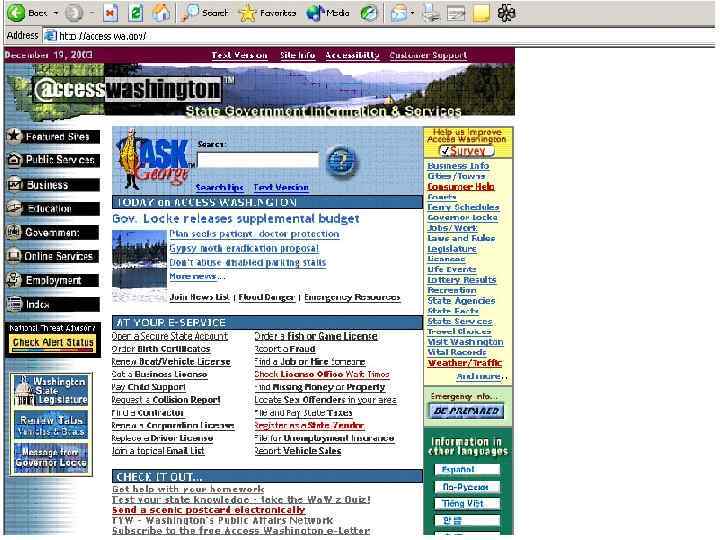This screenshot has width=720, height=540.
Task: Open the Weather/Traffic sidebar link
Action: click(465, 363)
